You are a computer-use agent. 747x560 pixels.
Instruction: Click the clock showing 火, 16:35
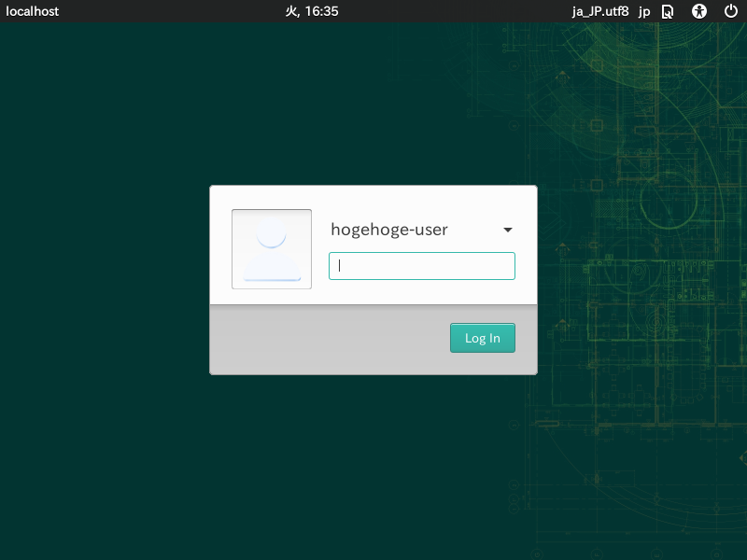312,11
